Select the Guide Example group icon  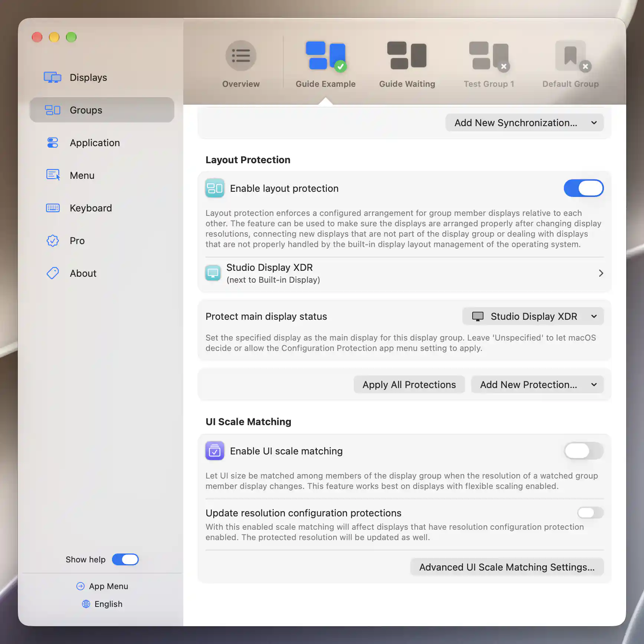pyautogui.click(x=325, y=56)
